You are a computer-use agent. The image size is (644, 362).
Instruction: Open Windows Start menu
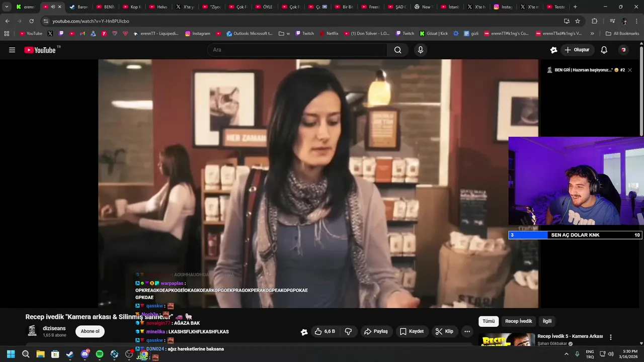[x=11, y=354]
